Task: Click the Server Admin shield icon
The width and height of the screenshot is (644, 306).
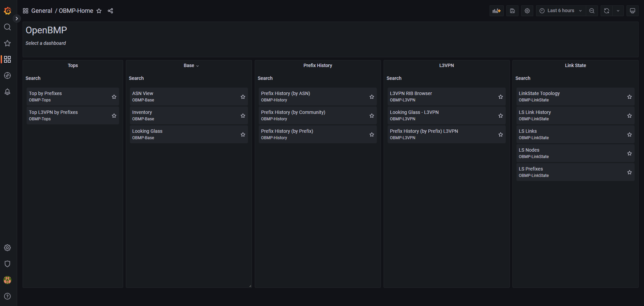Action: click(x=7, y=264)
